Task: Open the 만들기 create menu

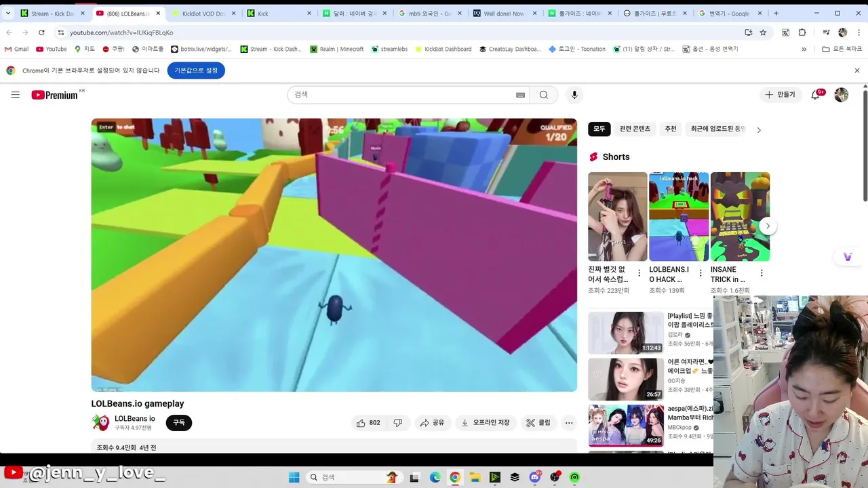Action: (x=780, y=95)
